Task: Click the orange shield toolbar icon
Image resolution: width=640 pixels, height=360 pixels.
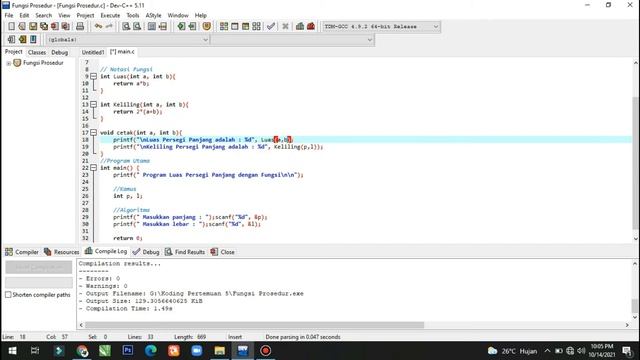Action: click(x=207, y=26)
